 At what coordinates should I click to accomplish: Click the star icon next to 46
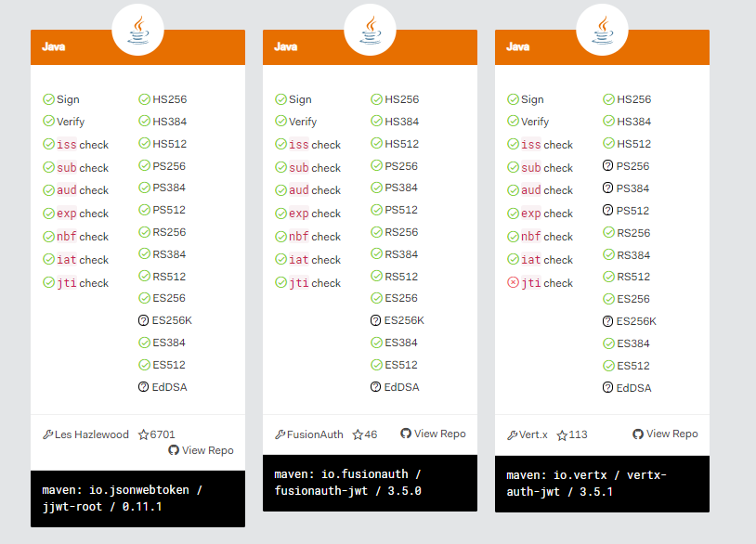(358, 434)
